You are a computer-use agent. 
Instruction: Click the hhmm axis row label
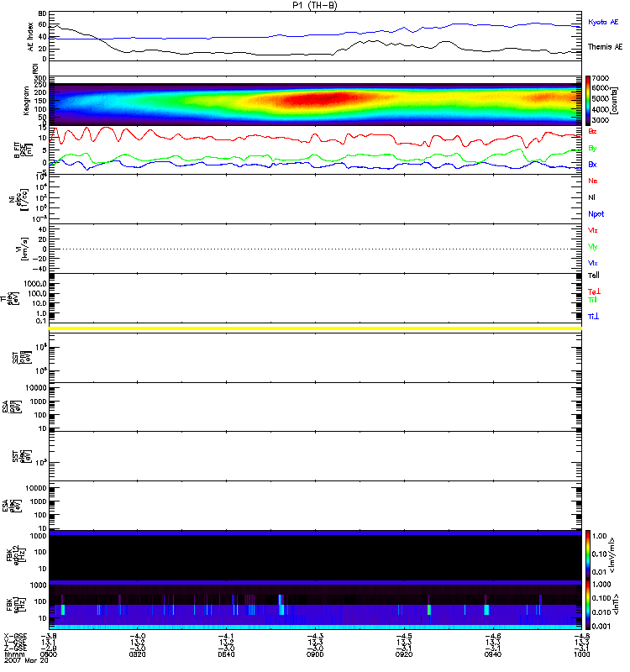[14, 654]
